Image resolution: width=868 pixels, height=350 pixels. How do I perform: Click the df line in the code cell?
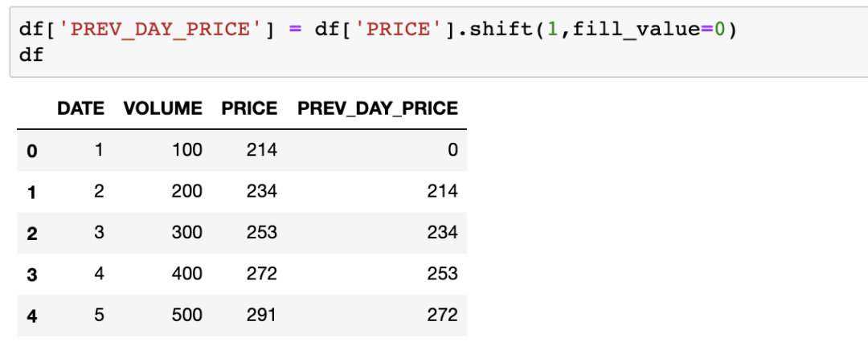pyautogui.click(x=31, y=55)
